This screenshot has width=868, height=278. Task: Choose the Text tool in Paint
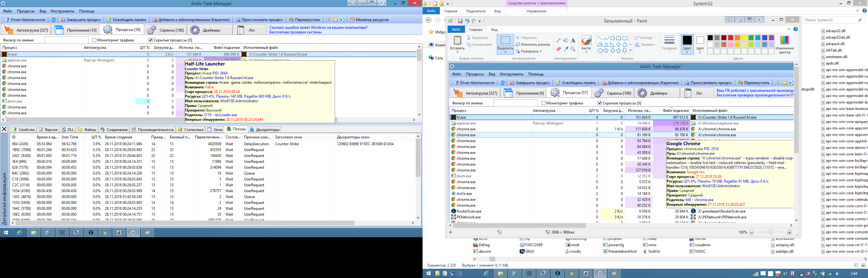click(573, 40)
